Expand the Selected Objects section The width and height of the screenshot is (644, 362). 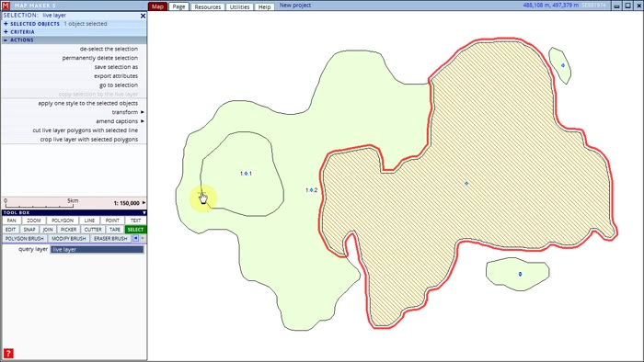[x=6, y=24]
